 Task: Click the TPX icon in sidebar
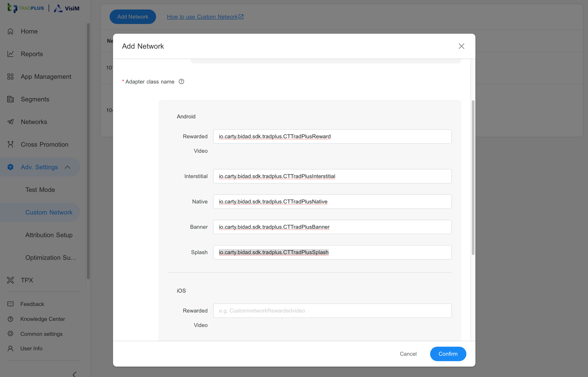point(10,280)
